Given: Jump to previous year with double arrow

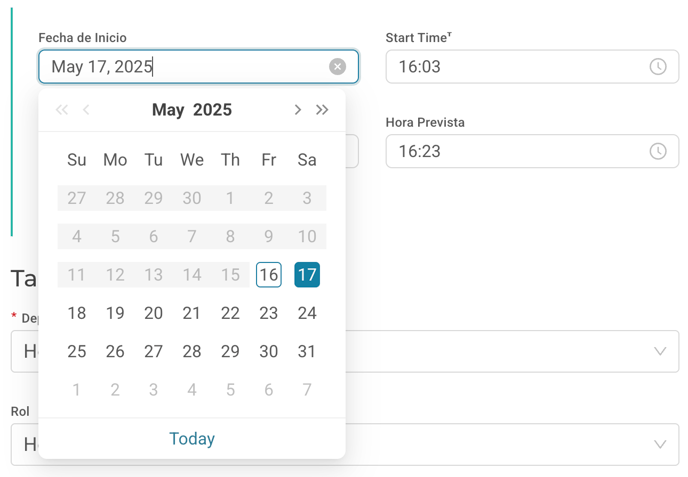Looking at the screenshot, I should (x=62, y=110).
